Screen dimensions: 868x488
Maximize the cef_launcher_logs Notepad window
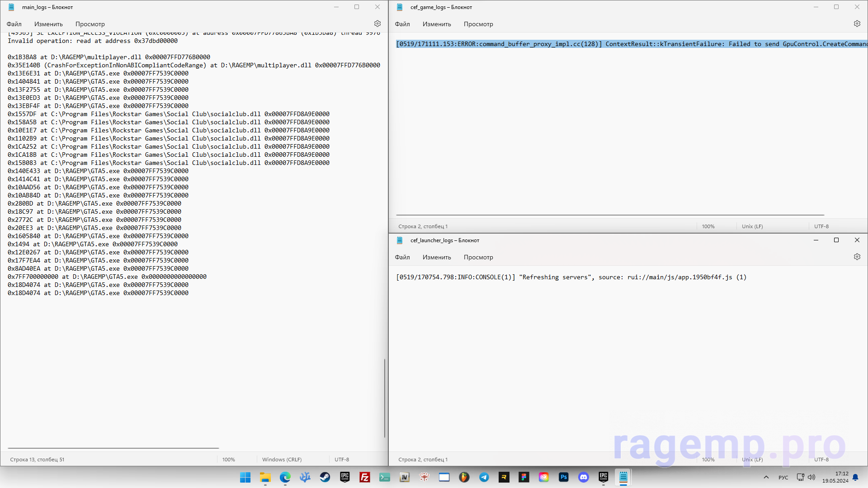click(x=836, y=240)
